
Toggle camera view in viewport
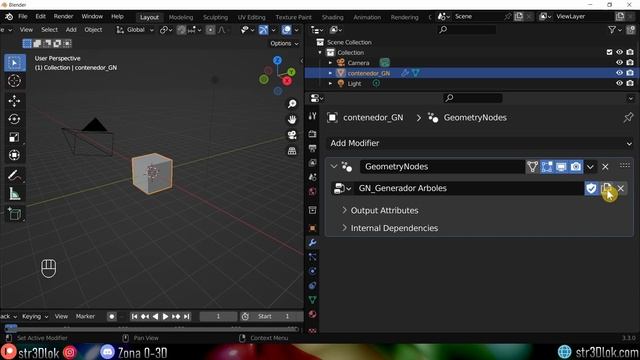click(x=292, y=135)
